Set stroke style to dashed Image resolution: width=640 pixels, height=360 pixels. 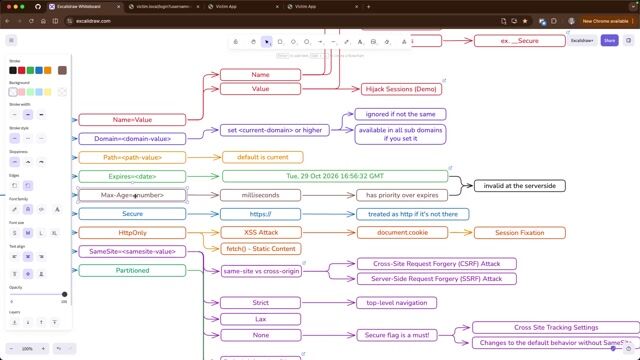click(x=28, y=138)
